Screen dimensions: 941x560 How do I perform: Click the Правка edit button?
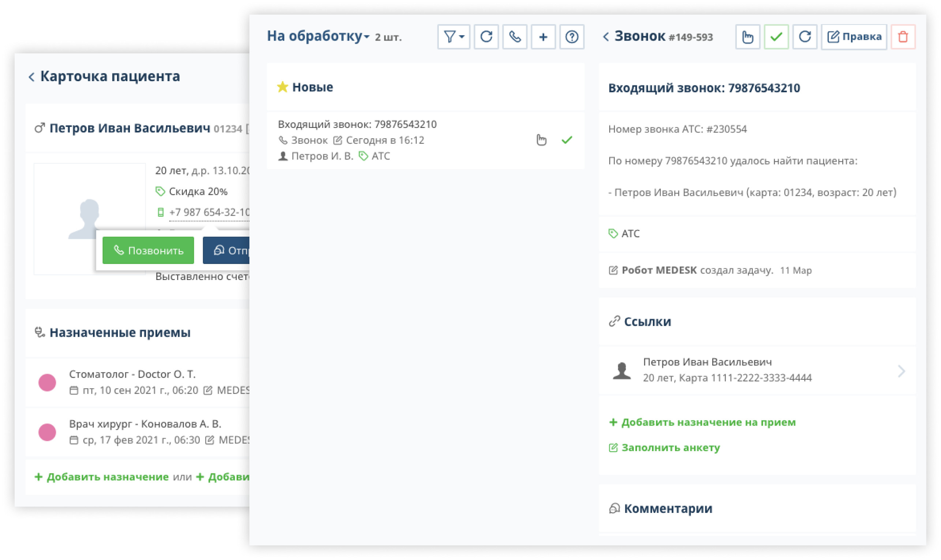[x=854, y=37]
